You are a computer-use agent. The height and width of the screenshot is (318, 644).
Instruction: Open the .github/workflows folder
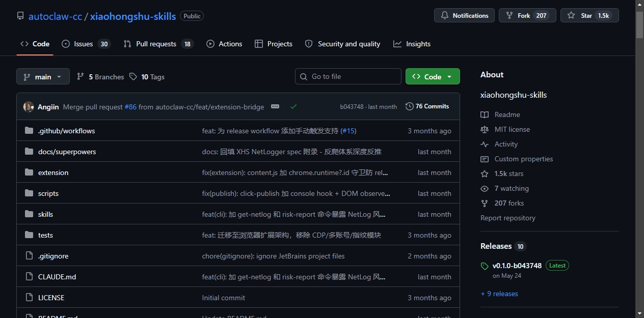(66, 131)
